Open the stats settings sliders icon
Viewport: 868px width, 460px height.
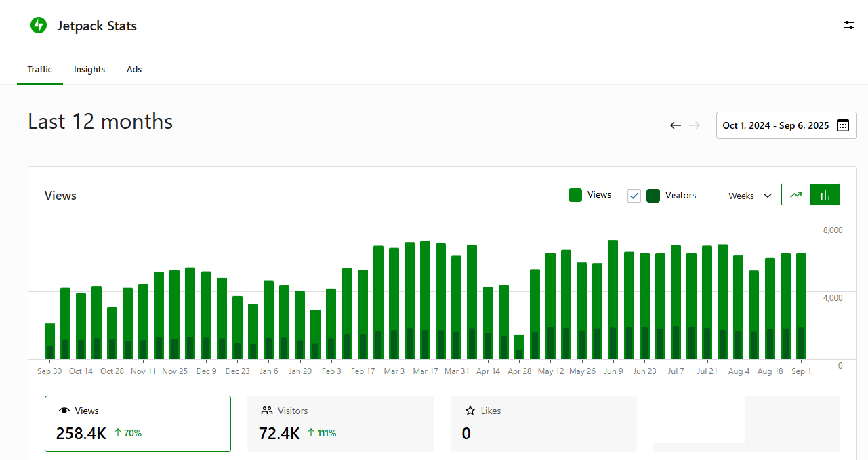click(x=849, y=25)
